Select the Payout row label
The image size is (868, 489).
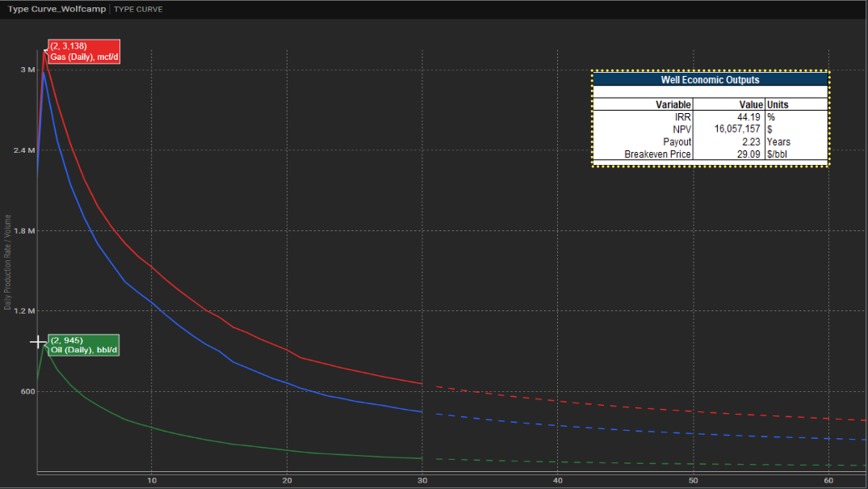click(x=677, y=142)
